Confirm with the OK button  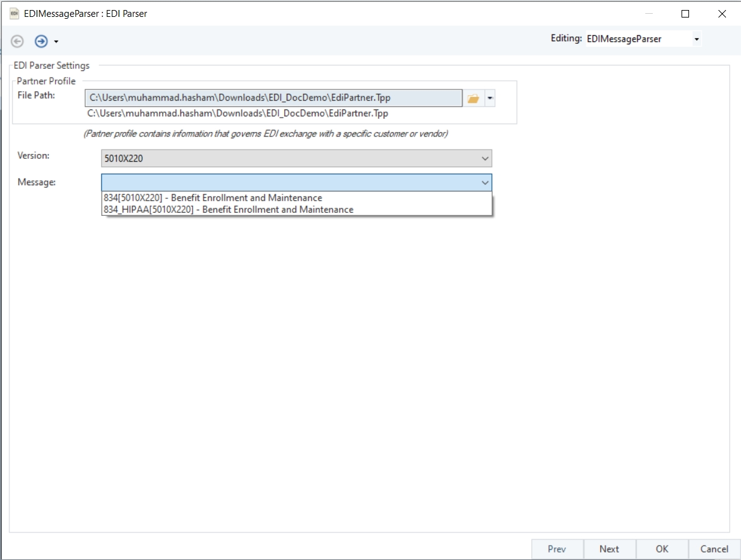[x=662, y=549]
